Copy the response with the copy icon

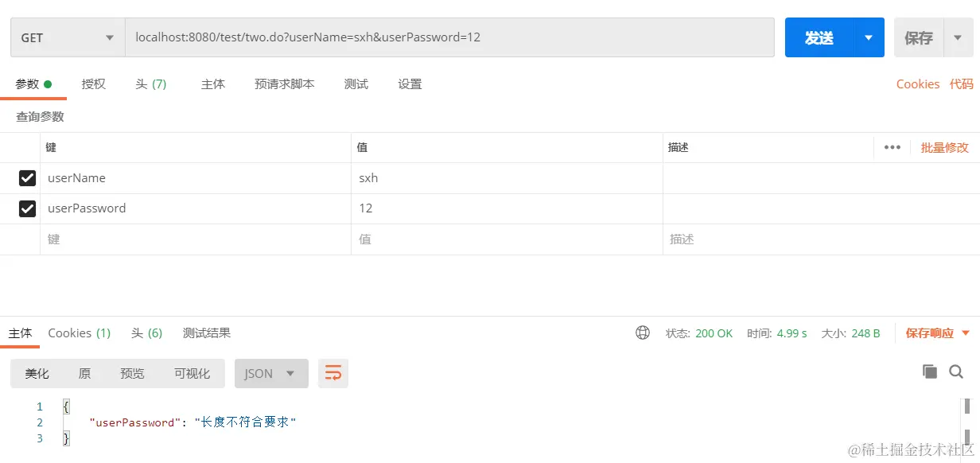click(x=930, y=372)
